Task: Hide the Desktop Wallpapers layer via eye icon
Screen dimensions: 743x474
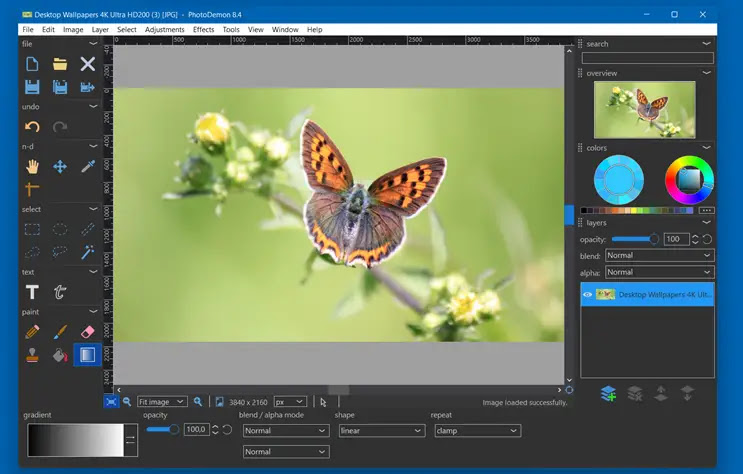Action: 588,294
